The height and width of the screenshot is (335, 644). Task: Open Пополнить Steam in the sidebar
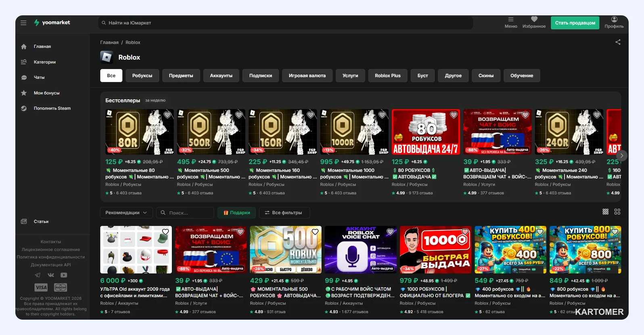pos(52,108)
